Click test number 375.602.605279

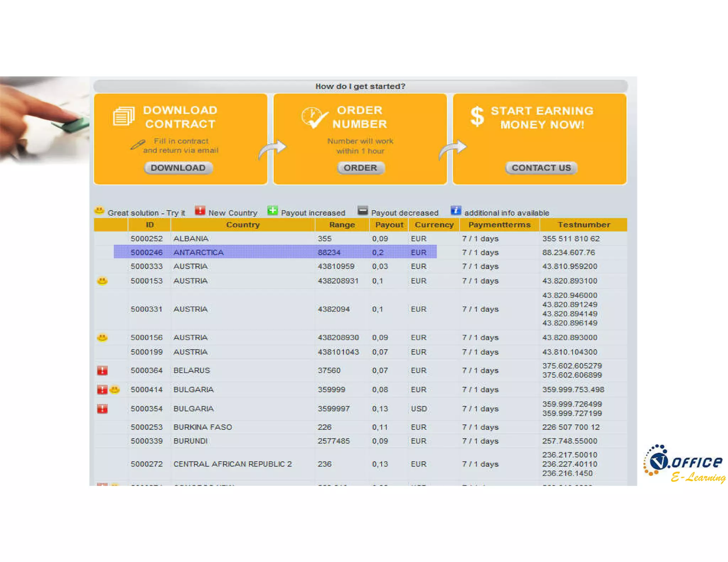pos(572,366)
